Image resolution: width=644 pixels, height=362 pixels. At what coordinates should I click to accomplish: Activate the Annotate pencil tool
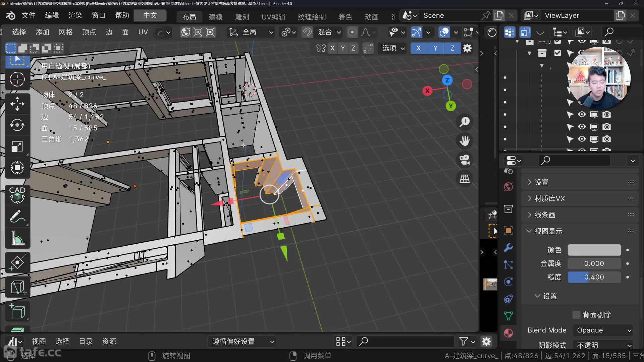click(x=17, y=217)
